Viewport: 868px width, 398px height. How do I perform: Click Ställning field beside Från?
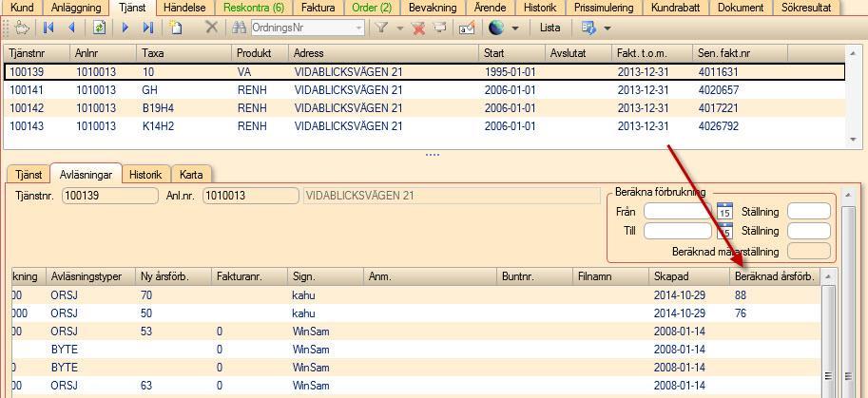pyautogui.click(x=809, y=211)
